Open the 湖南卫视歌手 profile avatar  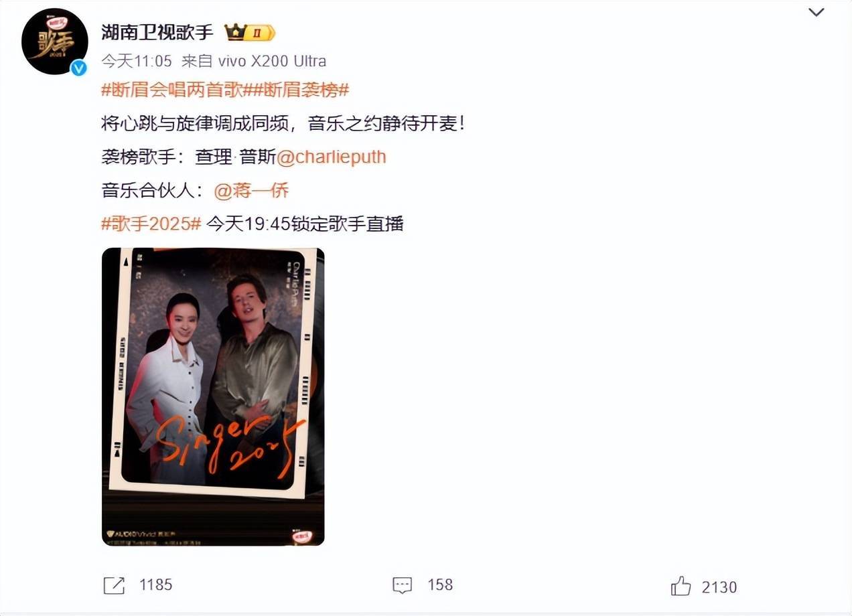coord(55,42)
